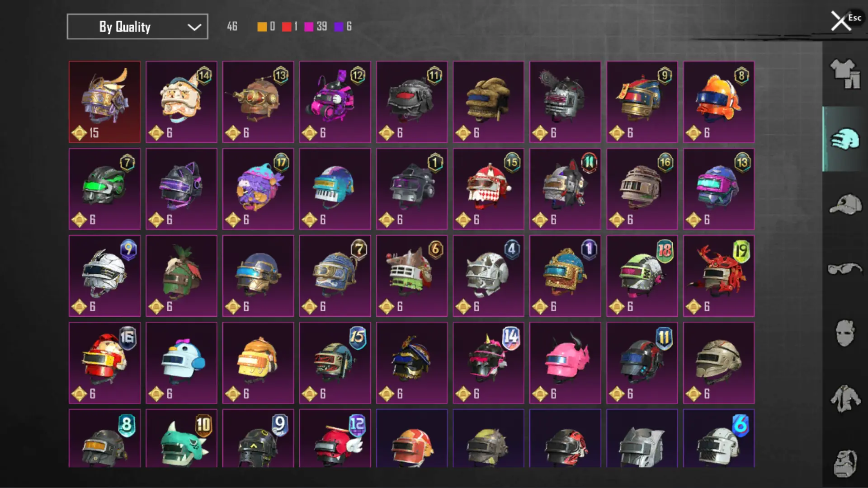Image resolution: width=868 pixels, height=488 pixels.
Task: Select the piano keyboard helmet
Action: [335, 189]
